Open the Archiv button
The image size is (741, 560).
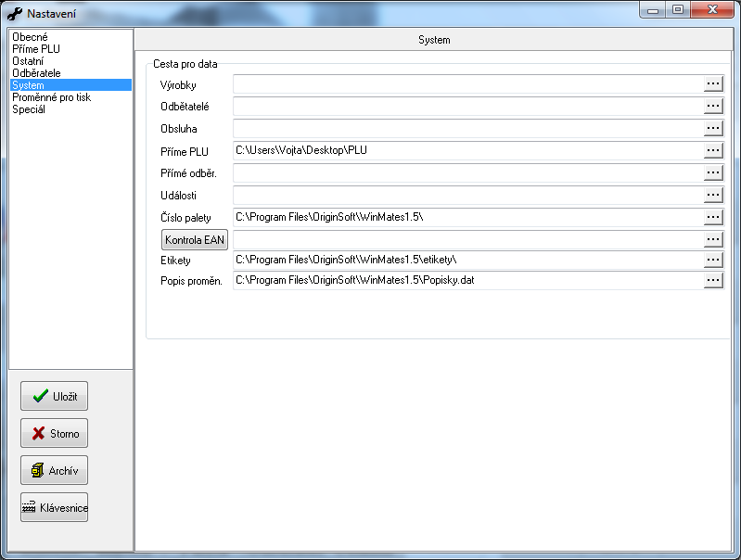54,470
